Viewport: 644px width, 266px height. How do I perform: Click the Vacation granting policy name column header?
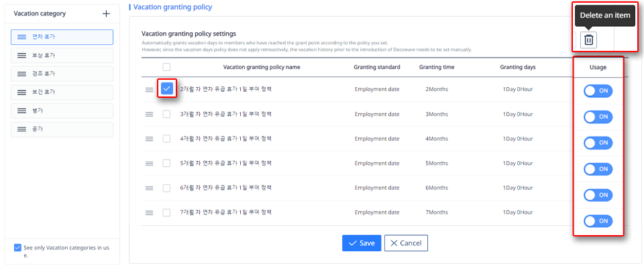262,67
